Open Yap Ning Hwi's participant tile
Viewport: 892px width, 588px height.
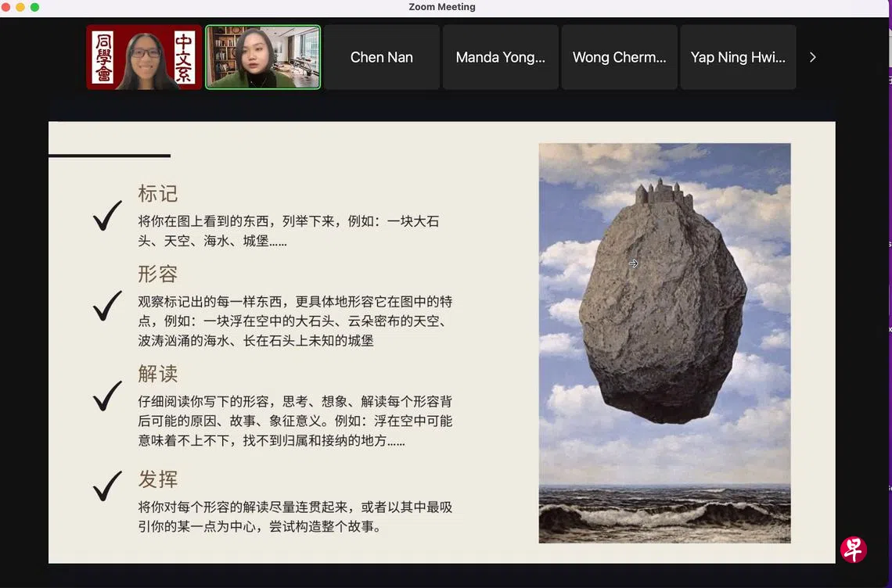(x=738, y=57)
